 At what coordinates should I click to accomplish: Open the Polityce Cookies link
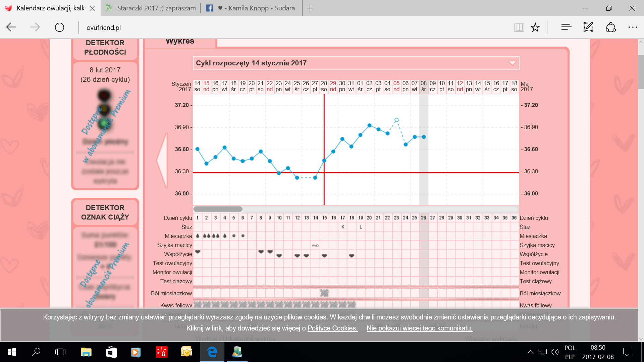point(332,328)
